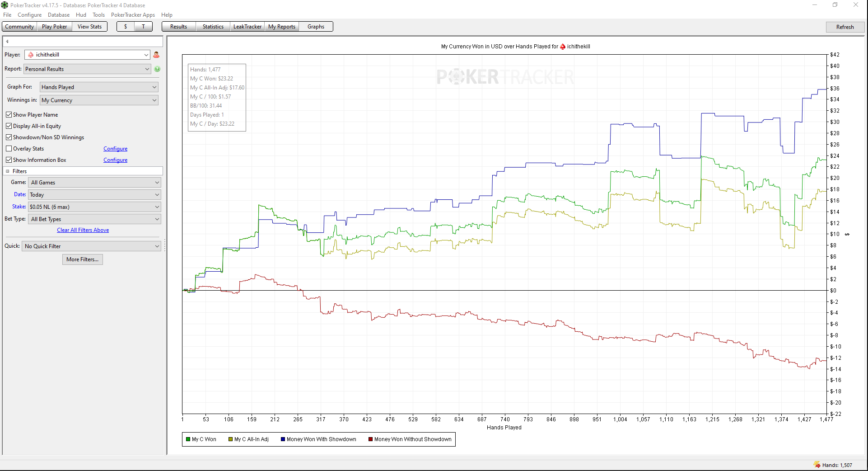This screenshot has height=471, width=868.
Task: Click the Refresh button
Action: pyautogui.click(x=845, y=27)
